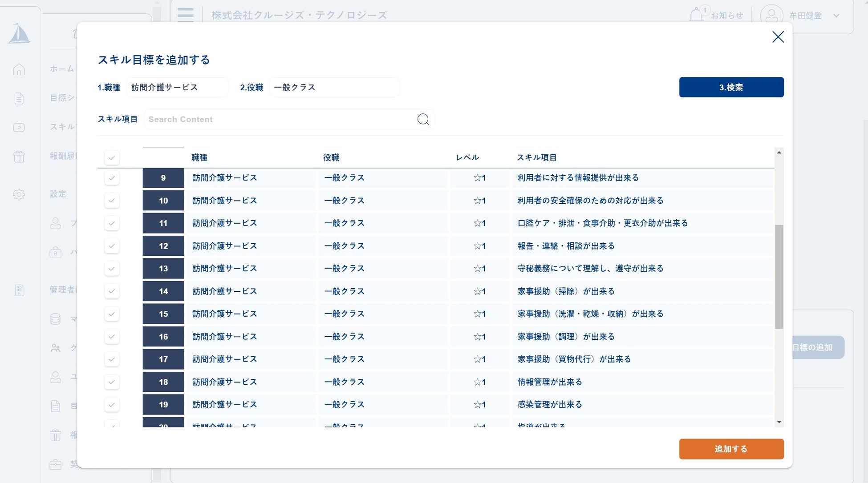
Task: Click the home icon in left sidebar
Action: pos(19,69)
